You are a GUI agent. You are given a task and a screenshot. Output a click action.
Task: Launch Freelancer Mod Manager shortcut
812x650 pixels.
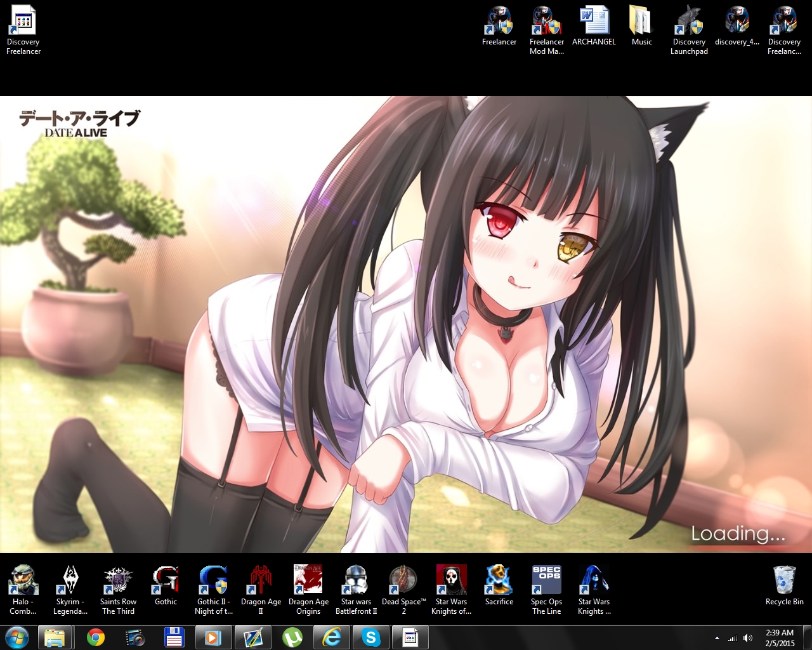[547, 30]
